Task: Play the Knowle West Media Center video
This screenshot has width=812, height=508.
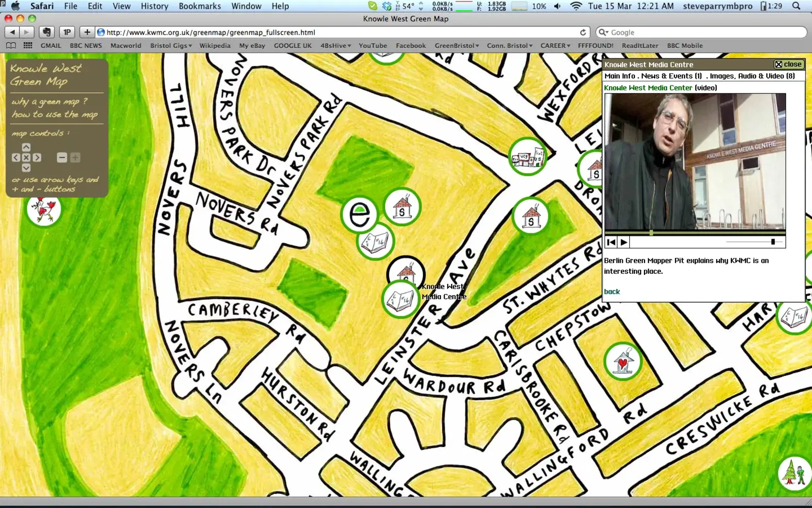Action: [x=624, y=242]
